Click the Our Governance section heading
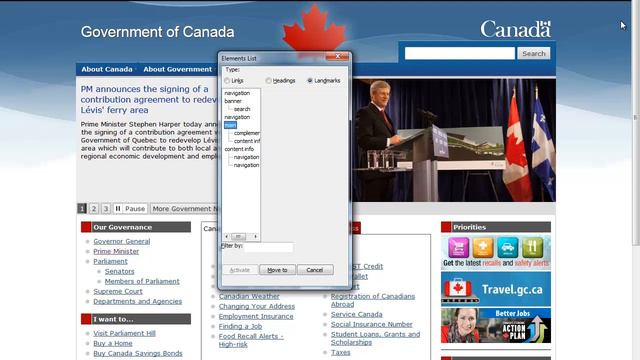Image resolution: width=640 pixels, height=360 pixels. point(136,227)
